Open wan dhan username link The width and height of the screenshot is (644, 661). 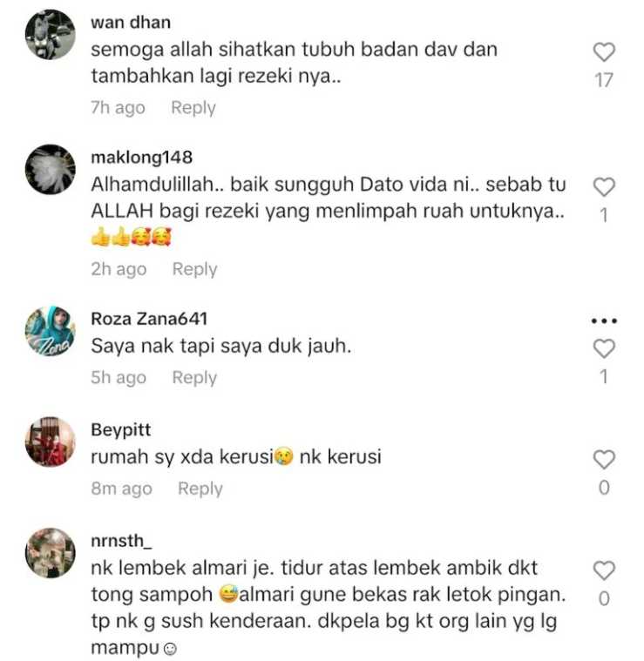[131, 23]
